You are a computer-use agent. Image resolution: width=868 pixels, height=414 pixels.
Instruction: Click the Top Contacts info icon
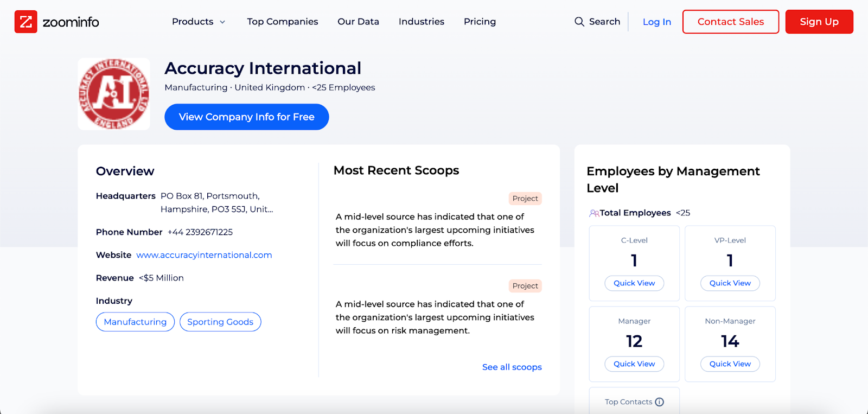pos(659,402)
